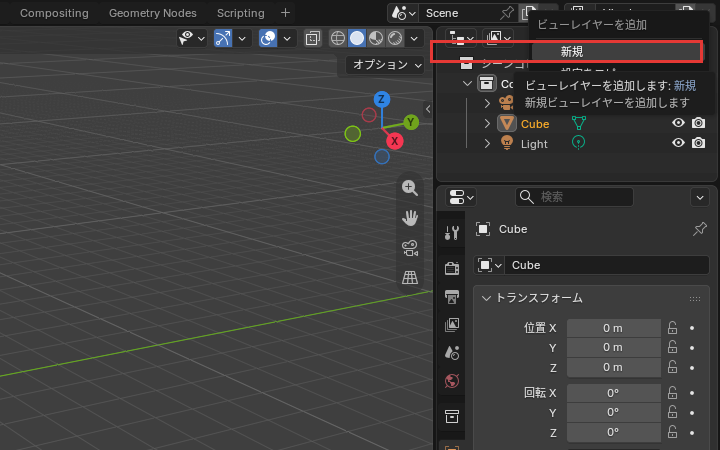The image size is (720, 450).
Task: Select the pan view hand icon
Action: (x=410, y=218)
